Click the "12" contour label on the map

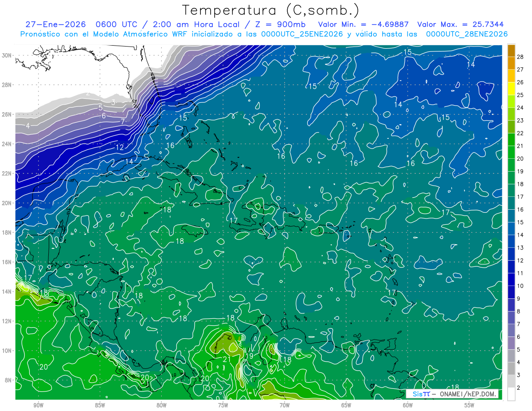click(x=120, y=147)
